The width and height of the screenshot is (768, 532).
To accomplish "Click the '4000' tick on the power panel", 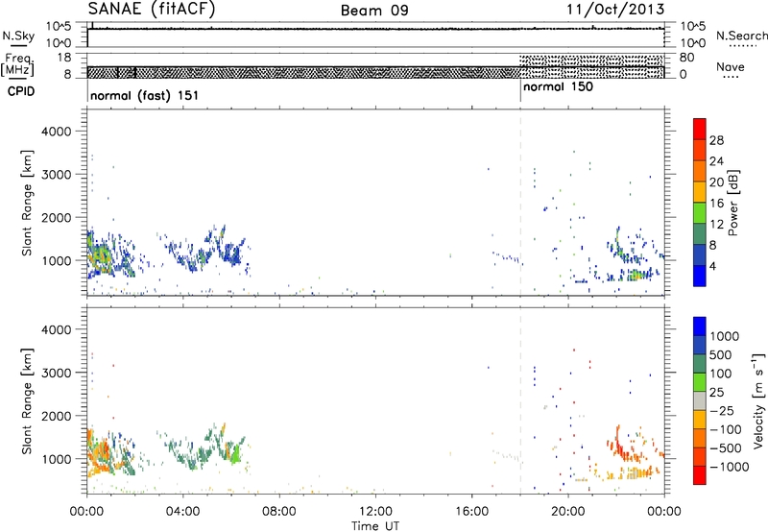I will (x=56, y=132).
